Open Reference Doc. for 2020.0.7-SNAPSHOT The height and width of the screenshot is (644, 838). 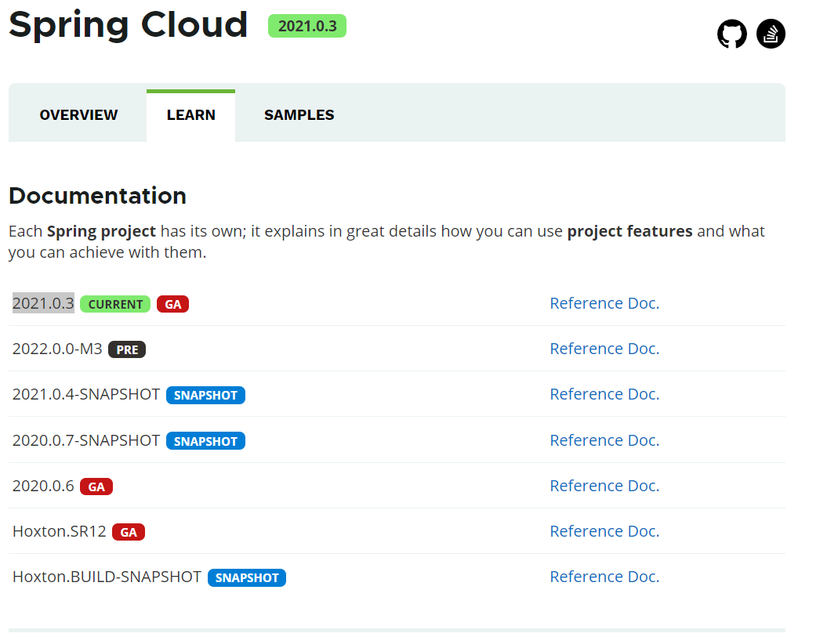tap(604, 440)
